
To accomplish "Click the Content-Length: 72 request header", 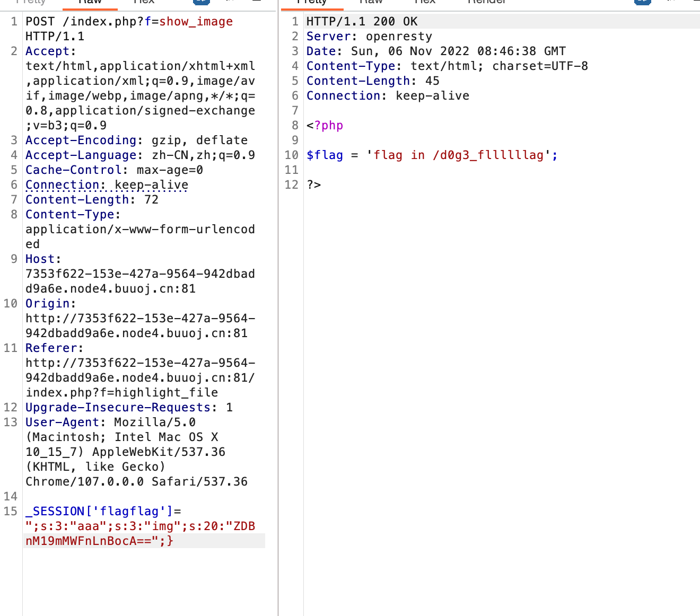I will (x=92, y=200).
